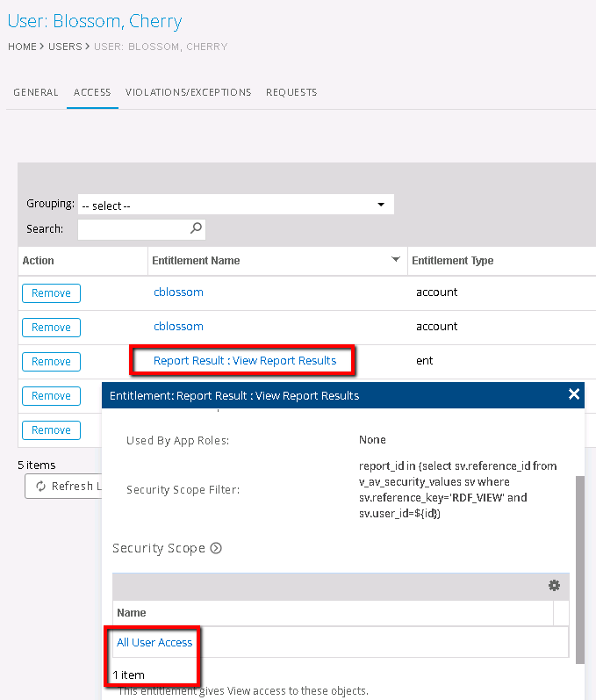Image resolution: width=596 pixels, height=700 pixels.
Task: Open the Security Scope gear settings icon
Action: coord(554,586)
